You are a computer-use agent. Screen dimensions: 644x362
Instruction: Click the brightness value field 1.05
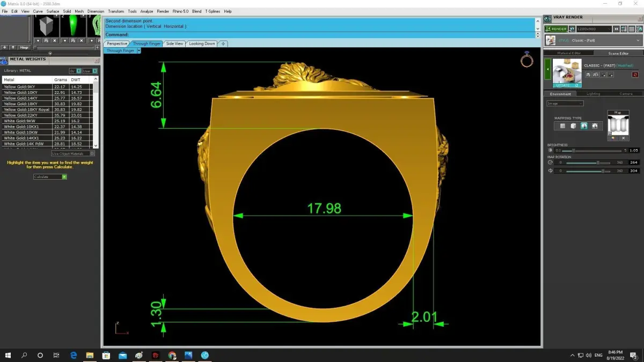(633, 151)
